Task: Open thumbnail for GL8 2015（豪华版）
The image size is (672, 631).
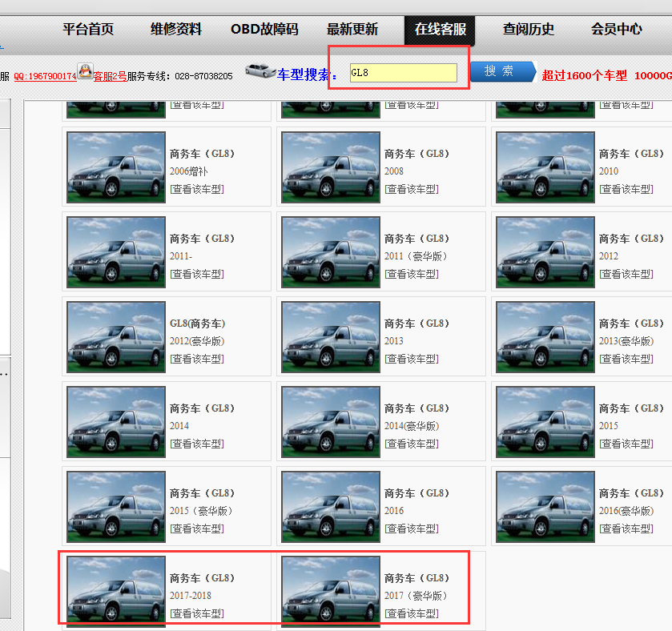Action: pos(116,506)
